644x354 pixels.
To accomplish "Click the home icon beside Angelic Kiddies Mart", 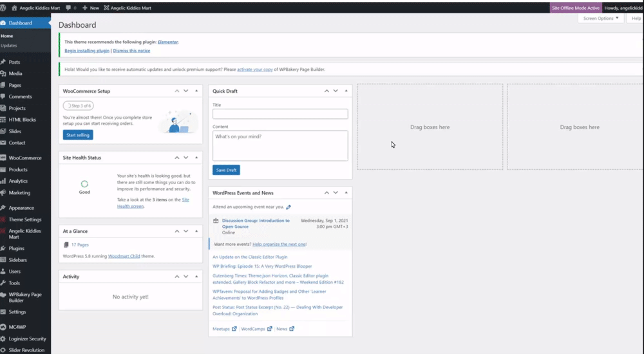I will click(x=14, y=8).
